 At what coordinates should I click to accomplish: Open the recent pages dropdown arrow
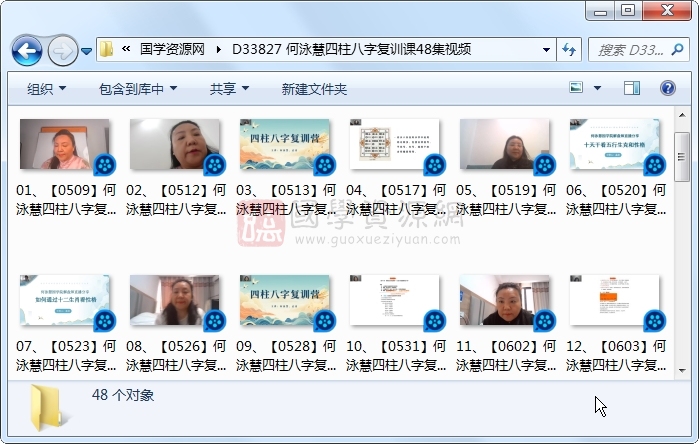[x=86, y=51]
